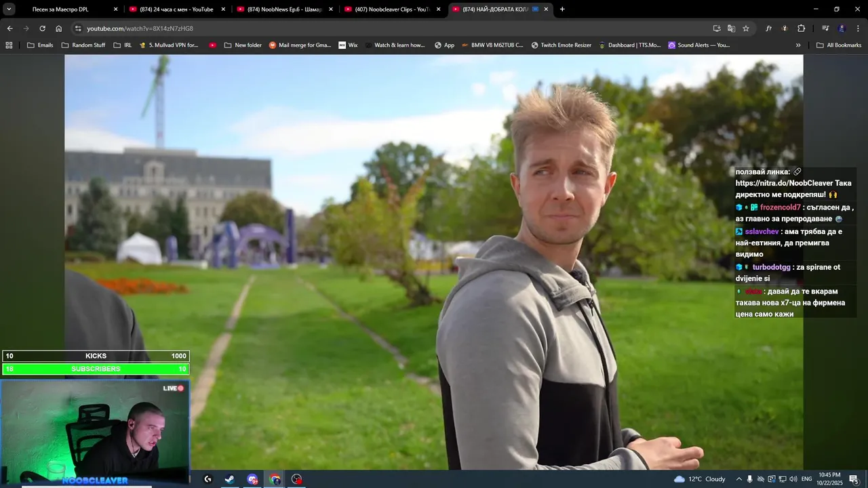Open Chrome from the taskbar
The height and width of the screenshot is (488, 868).
[275, 479]
